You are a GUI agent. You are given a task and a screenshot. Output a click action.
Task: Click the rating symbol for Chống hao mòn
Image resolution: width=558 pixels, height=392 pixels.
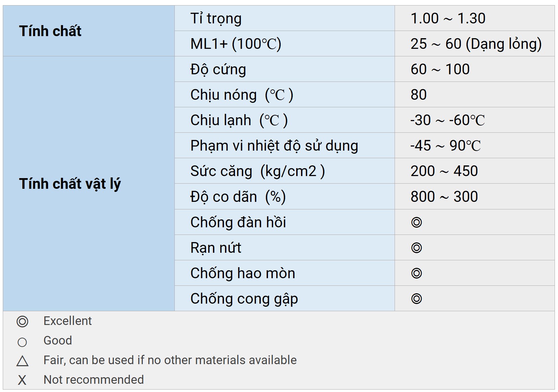tap(416, 273)
